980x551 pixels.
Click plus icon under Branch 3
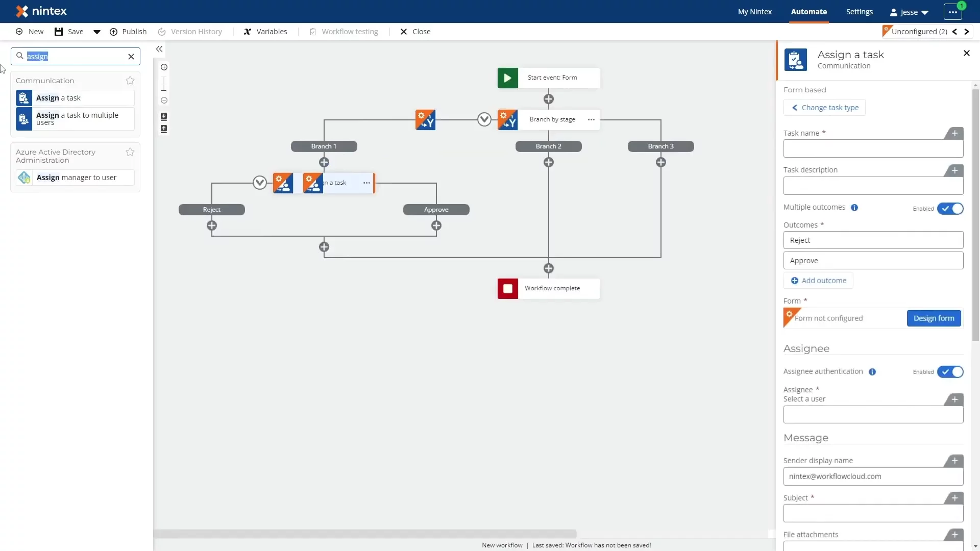point(661,162)
